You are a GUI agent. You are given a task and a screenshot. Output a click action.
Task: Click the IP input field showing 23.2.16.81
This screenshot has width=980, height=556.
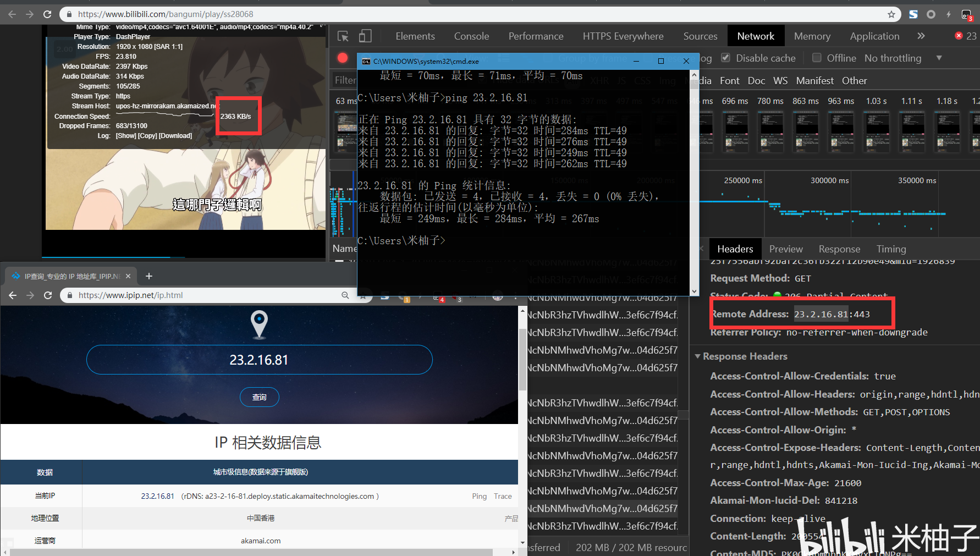point(259,360)
